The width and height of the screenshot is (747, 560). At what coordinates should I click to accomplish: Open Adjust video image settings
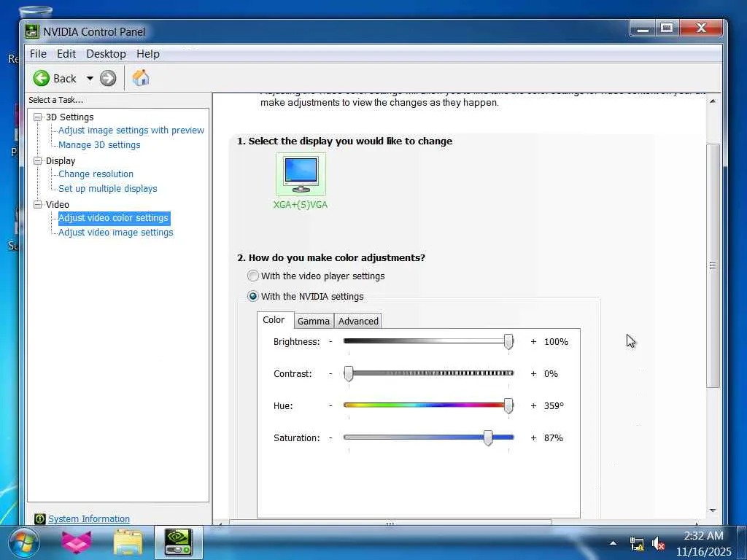(x=116, y=233)
